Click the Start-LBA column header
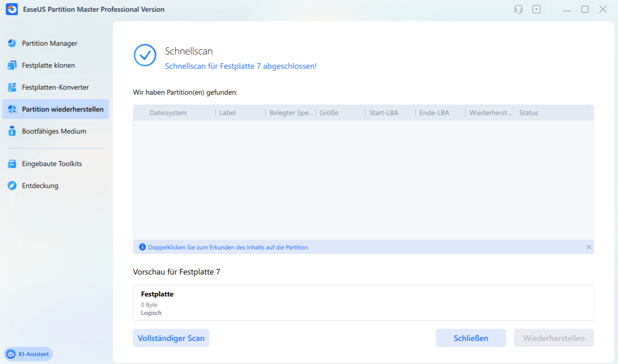This screenshot has width=618, height=364. click(384, 113)
